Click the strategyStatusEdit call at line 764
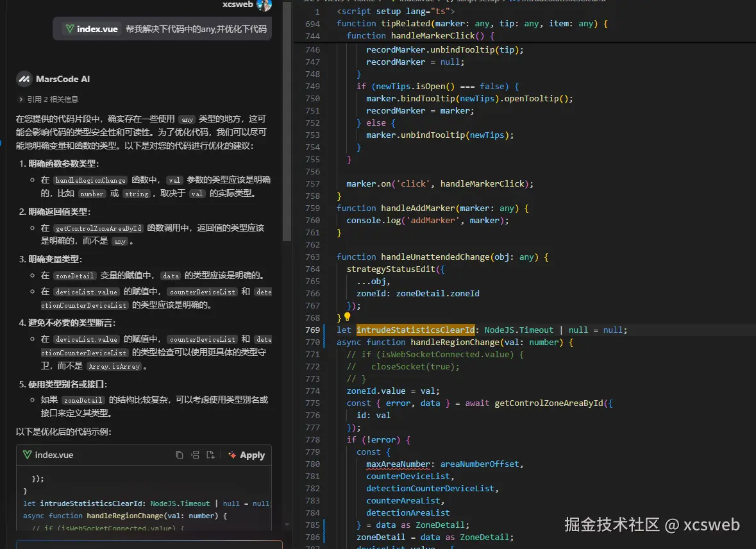 click(391, 269)
